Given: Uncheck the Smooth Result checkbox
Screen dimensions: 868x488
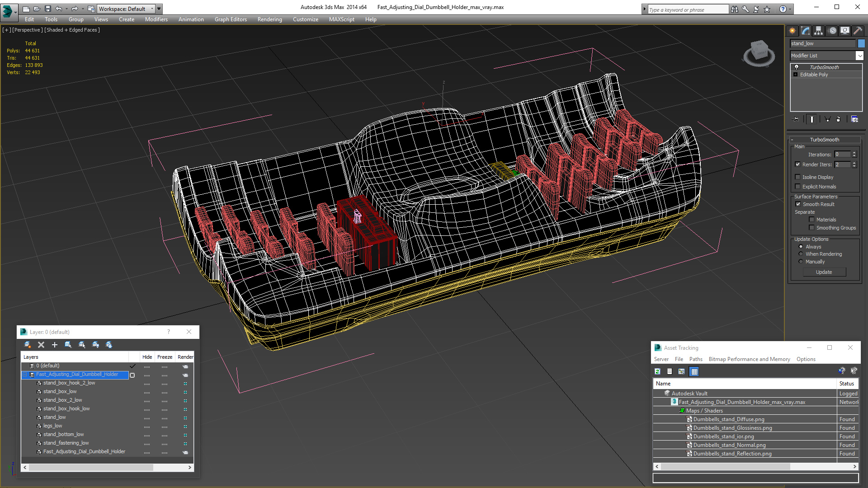Looking at the screenshot, I should (x=798, y=204).
